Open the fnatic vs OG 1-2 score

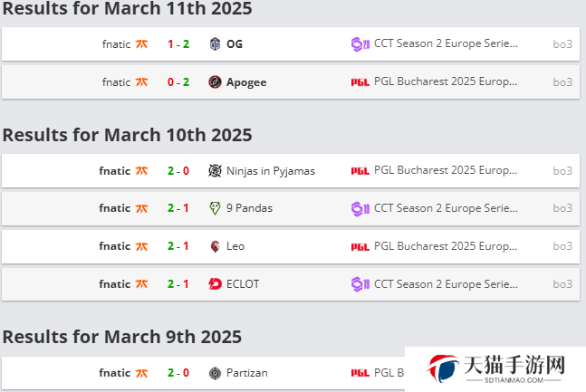(x=178, y=44)
